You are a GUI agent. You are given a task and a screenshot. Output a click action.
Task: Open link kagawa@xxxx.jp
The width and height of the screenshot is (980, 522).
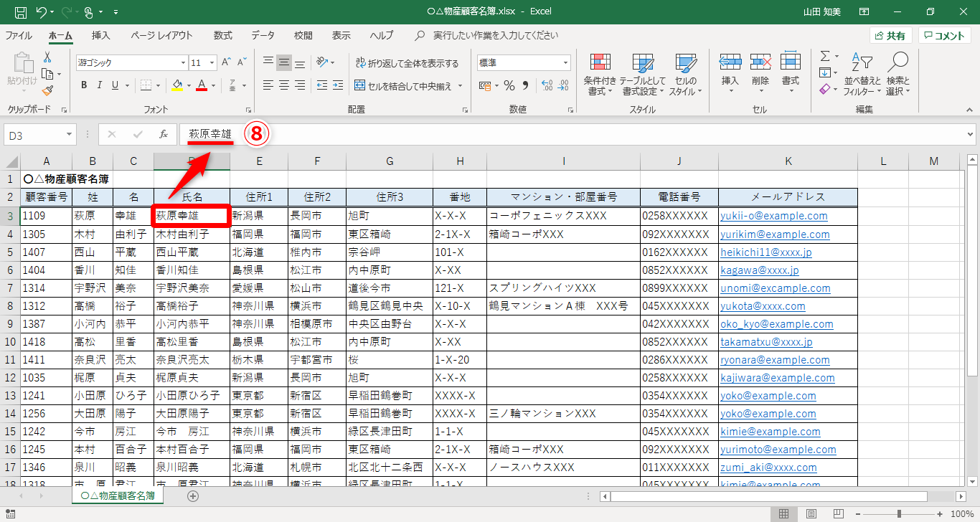[760, 270]
